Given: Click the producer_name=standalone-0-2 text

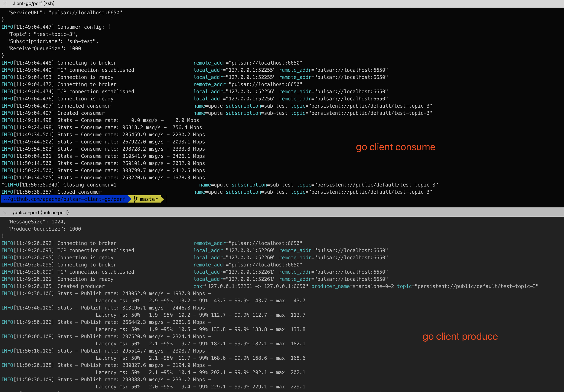Looking at the screenshot, I should (x=352, y=286).
